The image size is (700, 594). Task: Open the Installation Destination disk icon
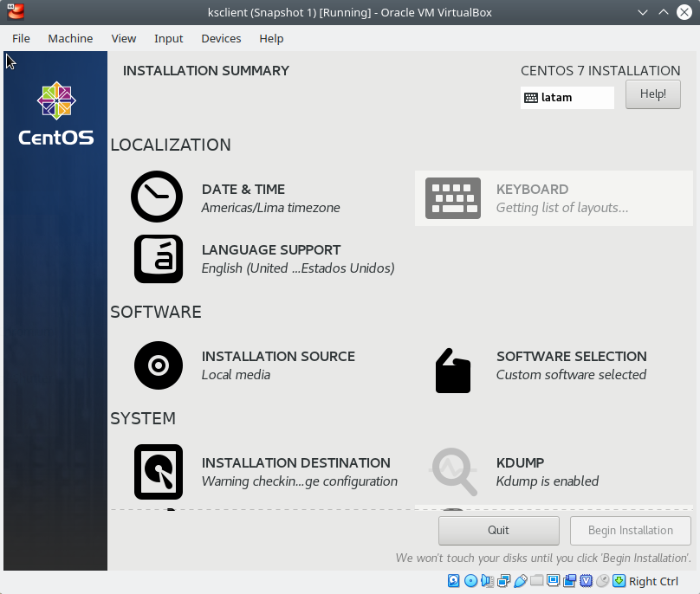pos(159,472)
